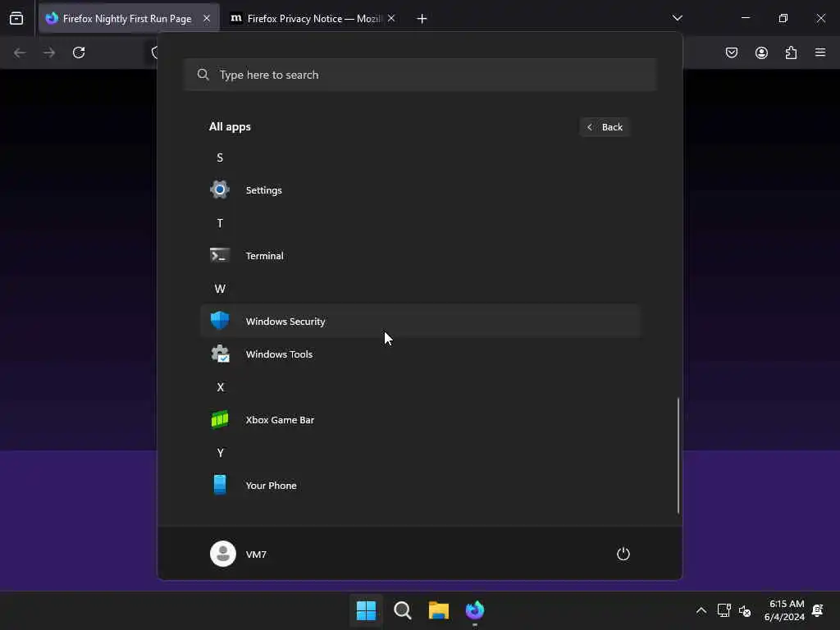Switch to Firefox Privacy Notice tab
Screen dimensions: 840x630
313,19
